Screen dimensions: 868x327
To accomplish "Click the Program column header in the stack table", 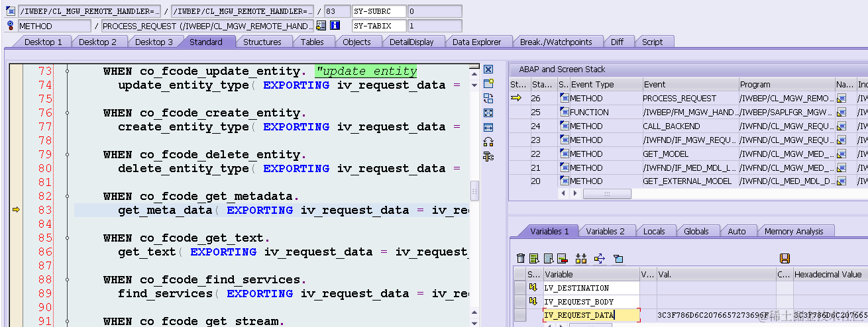I will [787, 84].
